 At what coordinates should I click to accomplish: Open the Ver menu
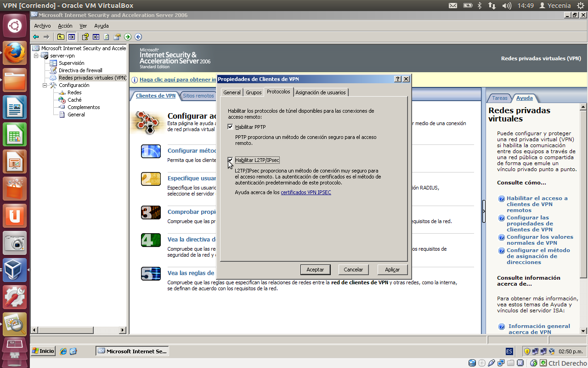tap(83, 26)
